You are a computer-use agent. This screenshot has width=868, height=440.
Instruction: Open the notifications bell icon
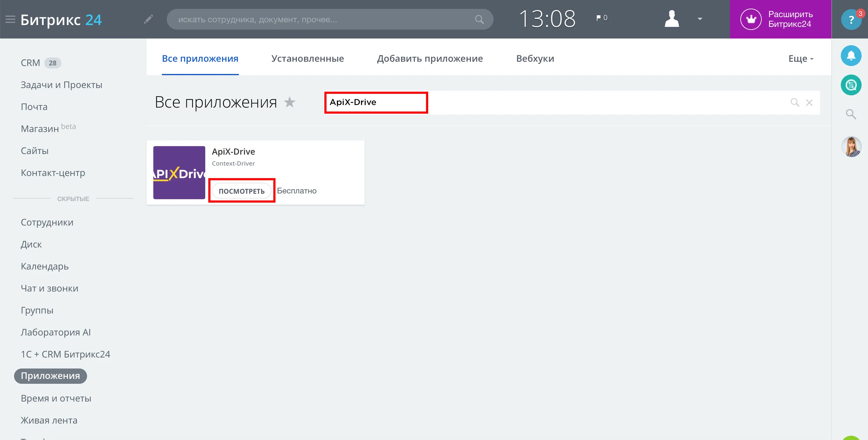(851, 56)
